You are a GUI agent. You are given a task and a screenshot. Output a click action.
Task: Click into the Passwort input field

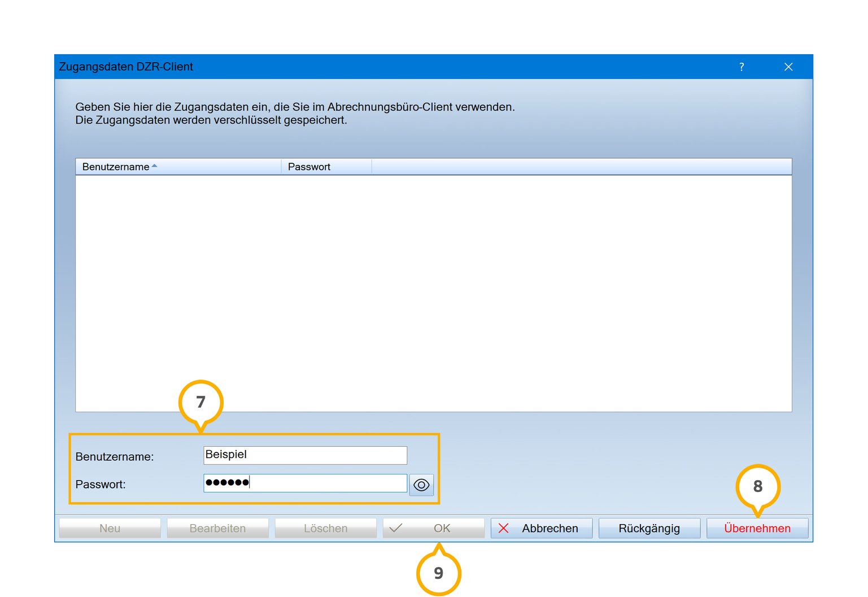(x=328, y=483)
